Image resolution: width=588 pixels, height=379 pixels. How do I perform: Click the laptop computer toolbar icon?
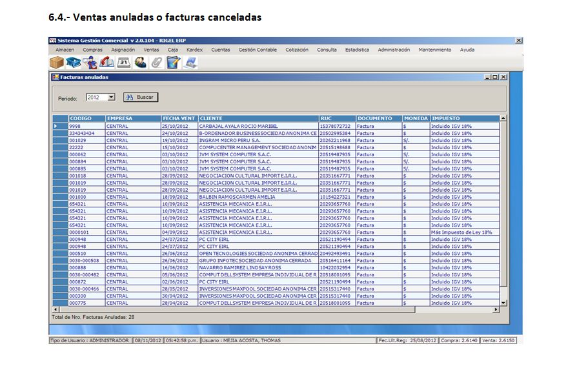tap(190, 63)
